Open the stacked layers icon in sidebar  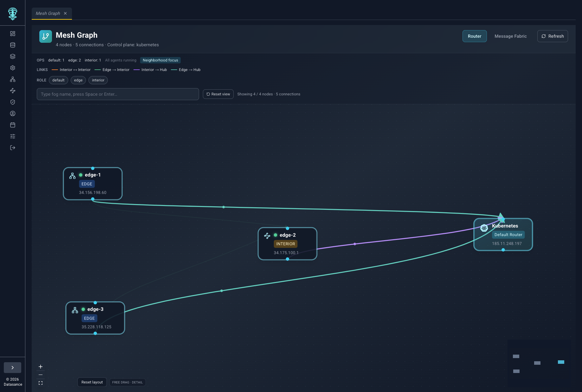(x=13, y=56)
